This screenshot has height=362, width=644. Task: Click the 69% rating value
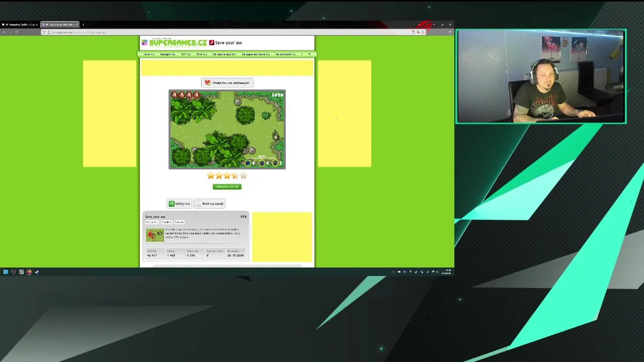click(x=244, y=217)
